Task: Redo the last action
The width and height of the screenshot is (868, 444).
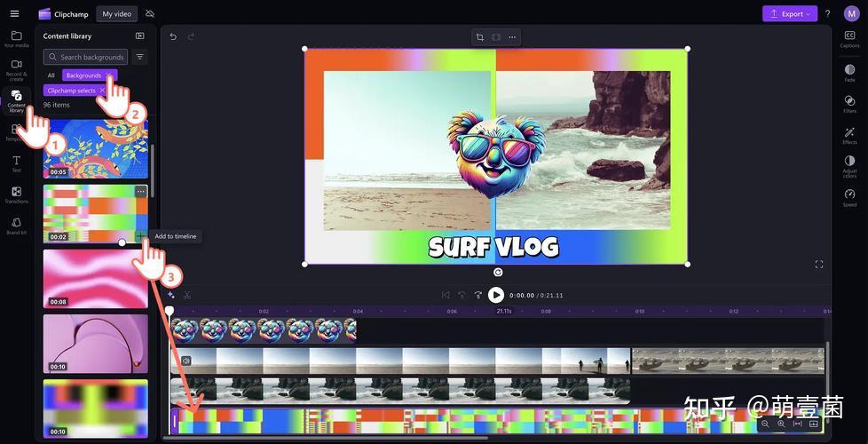Action: pyautogui.click(x=191, y=36)
